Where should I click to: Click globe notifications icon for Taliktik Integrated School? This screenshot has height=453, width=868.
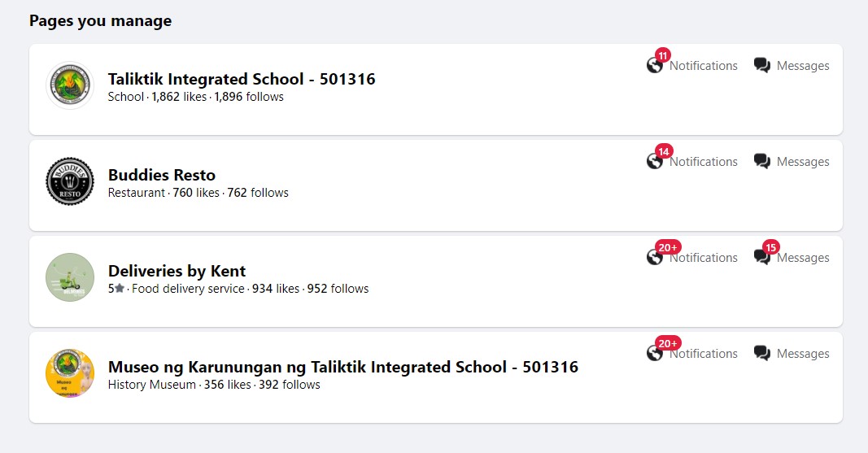click(654, 65)
